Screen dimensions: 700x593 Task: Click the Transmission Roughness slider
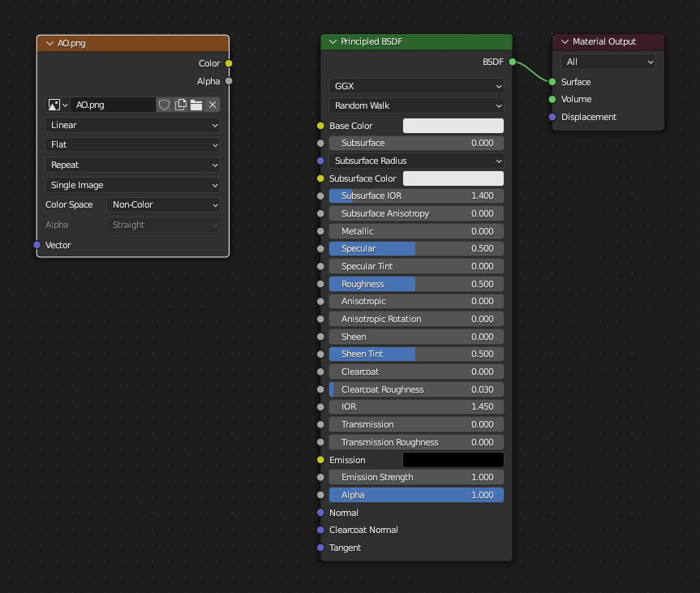417,442
